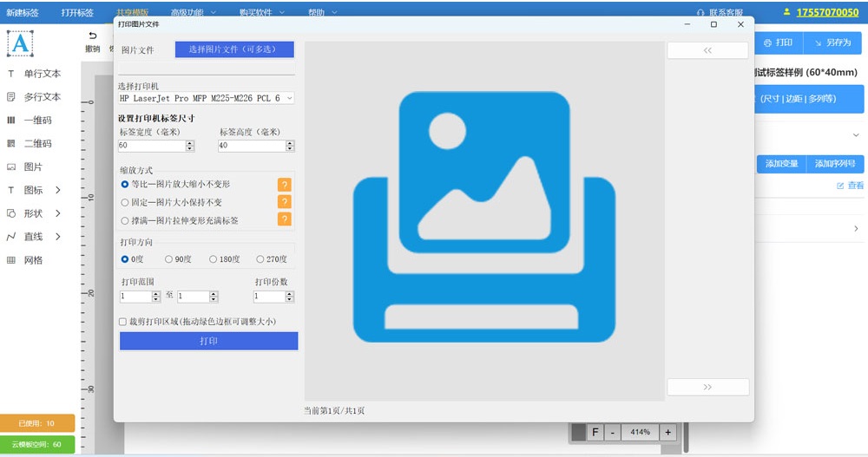Choose the 1D barcode tool icon

11,121
